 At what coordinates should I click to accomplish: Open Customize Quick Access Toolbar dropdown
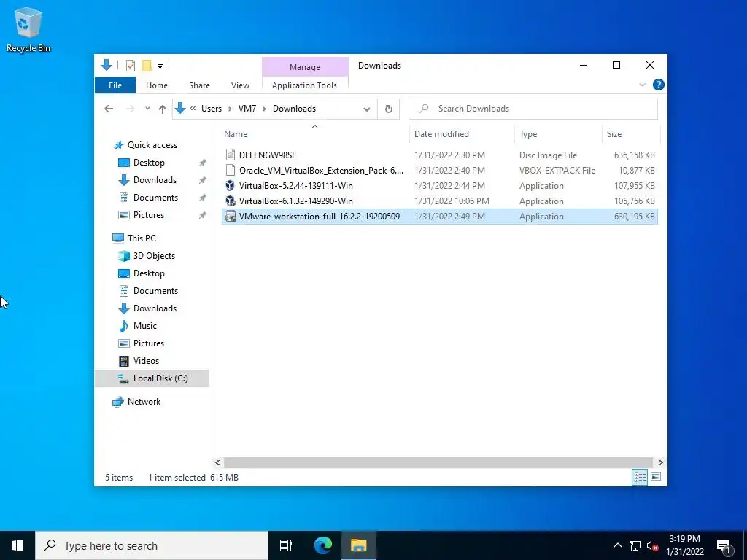pyautogui.click(x=160, y=66)
